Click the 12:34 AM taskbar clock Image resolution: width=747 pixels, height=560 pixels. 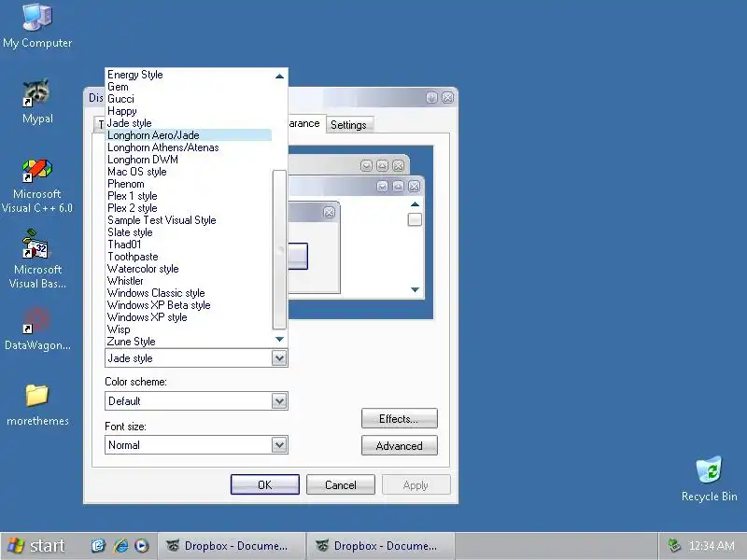712,546
